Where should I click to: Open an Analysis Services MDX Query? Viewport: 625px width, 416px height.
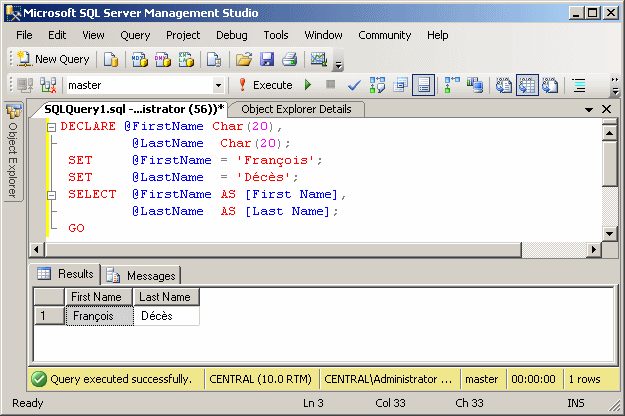click(140, 59)
